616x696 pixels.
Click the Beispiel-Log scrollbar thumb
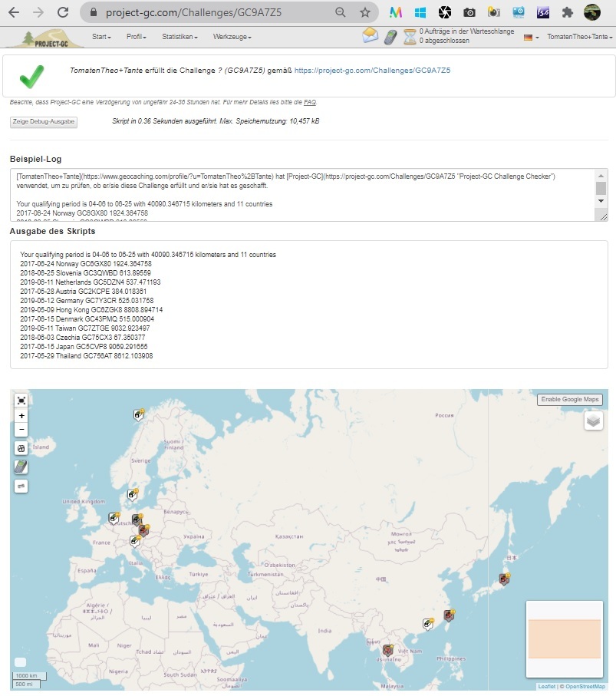point(601,188)
